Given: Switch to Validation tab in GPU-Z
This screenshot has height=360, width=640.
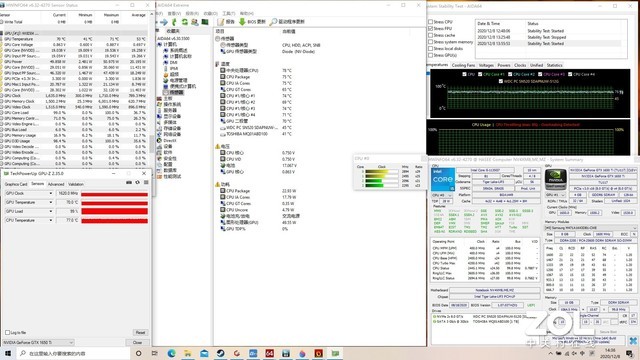Looking at the screenshot, I should click(x=76, y=184).
